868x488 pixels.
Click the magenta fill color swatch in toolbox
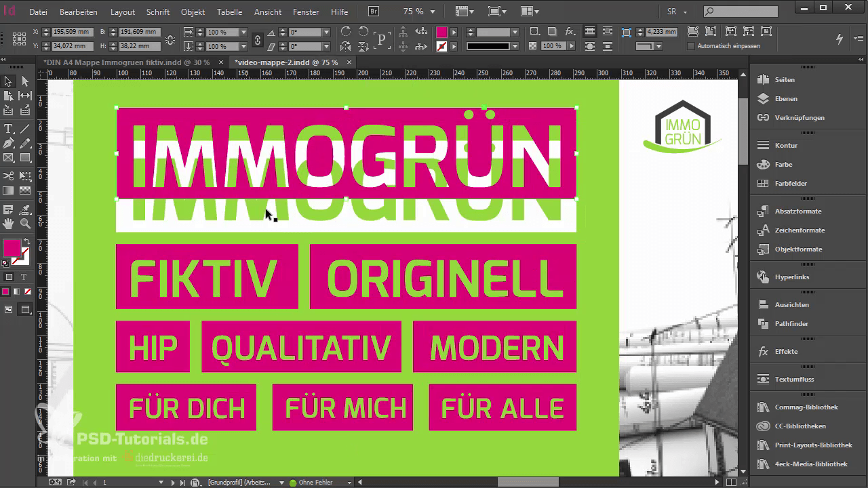11,248
